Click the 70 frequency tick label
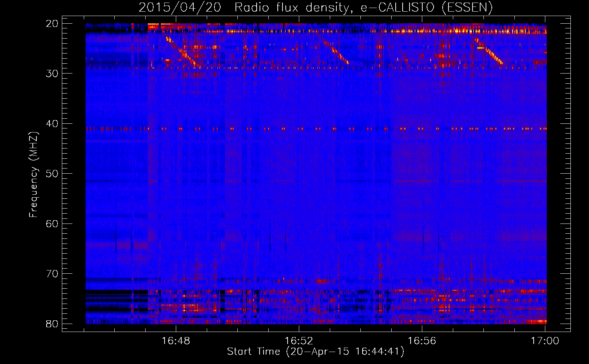 52,274
